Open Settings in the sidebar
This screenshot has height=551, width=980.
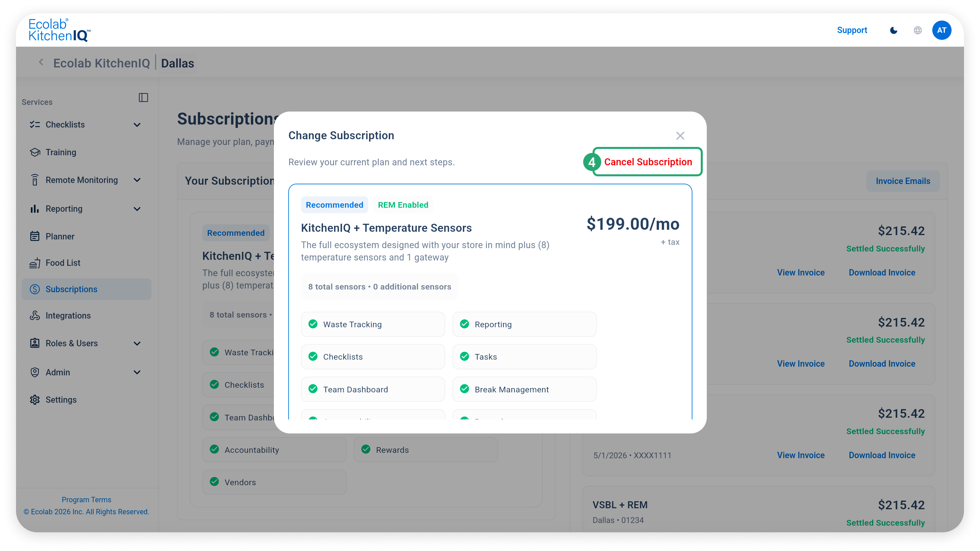pyautogui.click(x=87, y=400)
